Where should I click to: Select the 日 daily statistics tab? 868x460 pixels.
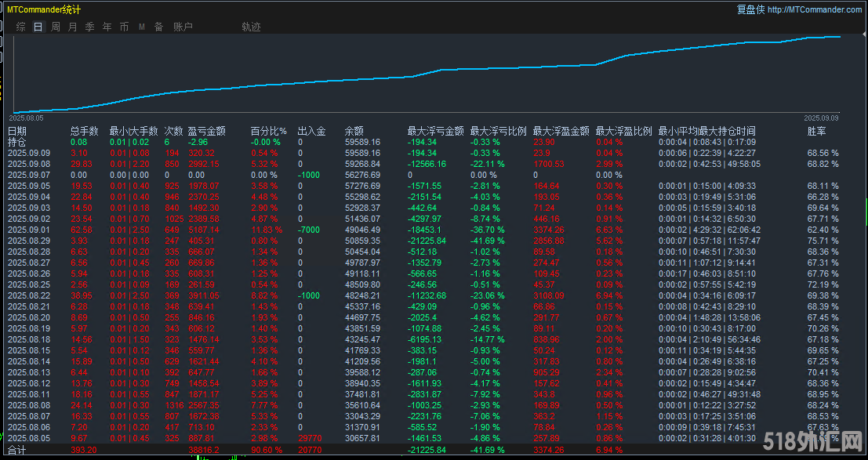(38, 27)
